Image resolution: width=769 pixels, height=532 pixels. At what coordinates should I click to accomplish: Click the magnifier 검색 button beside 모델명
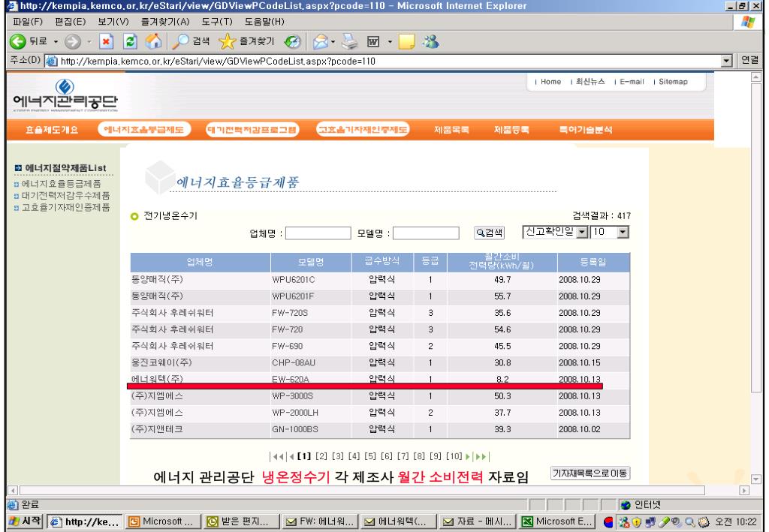coord(490,233)
